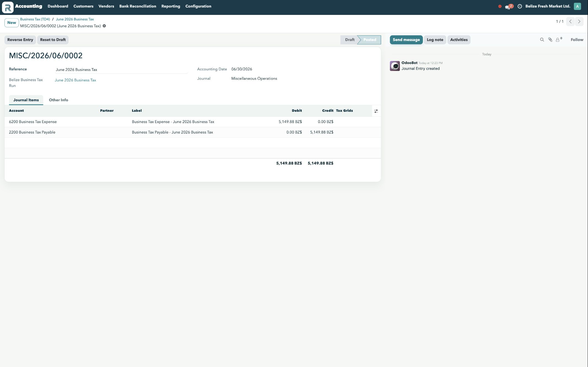The height and width of the screenshot is (367, 588).
Task: Open the Configuration menu
Action: coord(198,6)
